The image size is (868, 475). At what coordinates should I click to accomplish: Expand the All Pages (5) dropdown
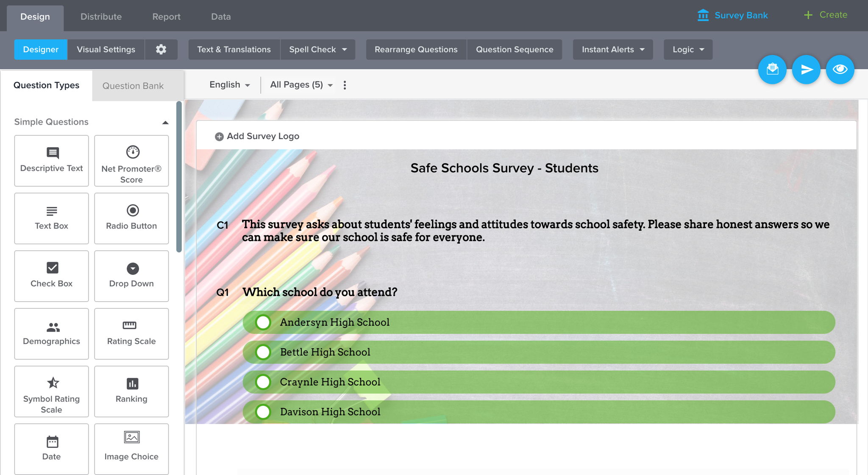pyautogui.click(x=301, y=85)
